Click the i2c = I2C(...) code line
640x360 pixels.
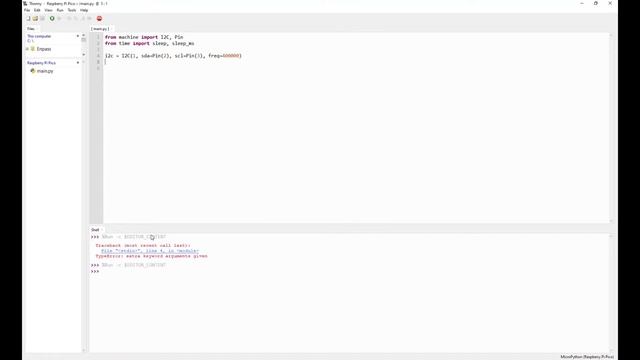[x=173, y=56]
